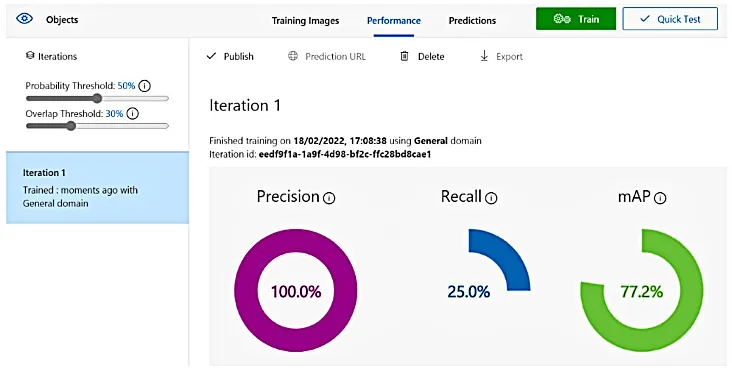732x372 pixels.
Task: Click the Publish checkmark icon
Action: [x=211, y=56]
